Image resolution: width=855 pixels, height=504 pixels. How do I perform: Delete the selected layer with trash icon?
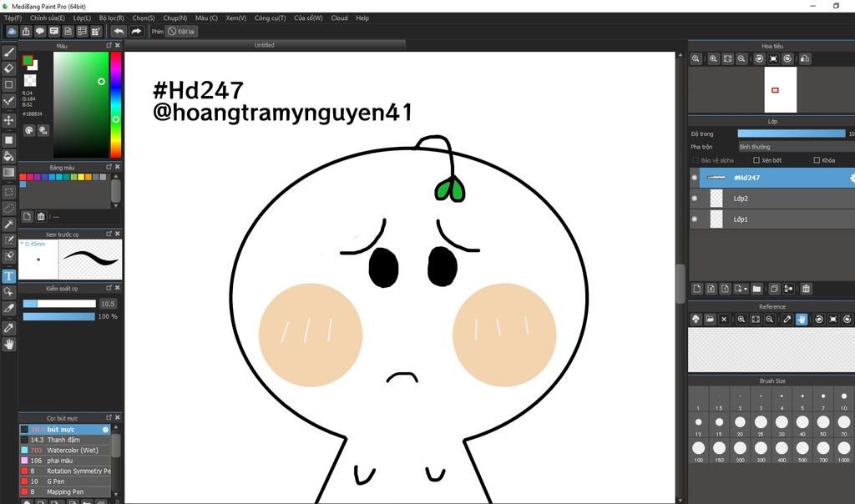click(806, 289)
